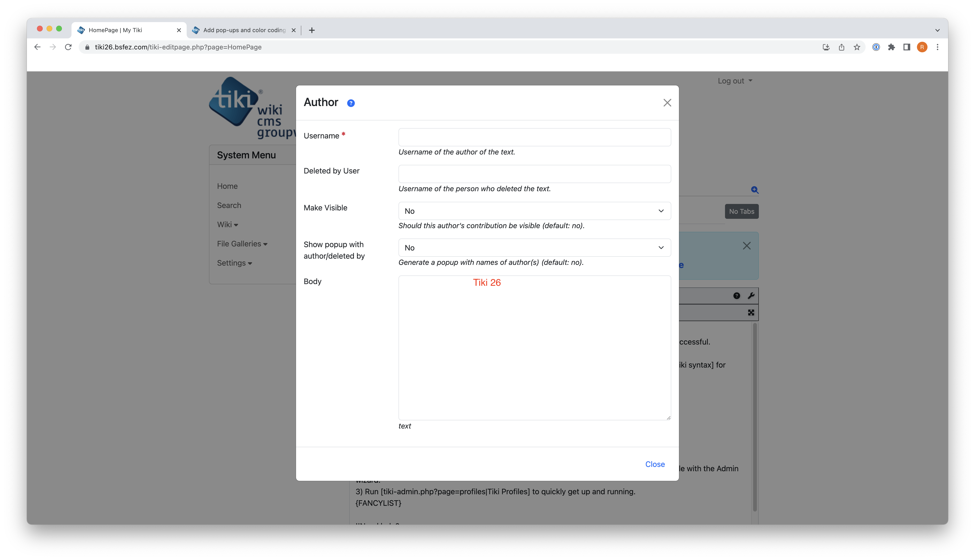Open the Show popup with author dropdown
This screenshot has width=975, height=560.
[535, 248]
